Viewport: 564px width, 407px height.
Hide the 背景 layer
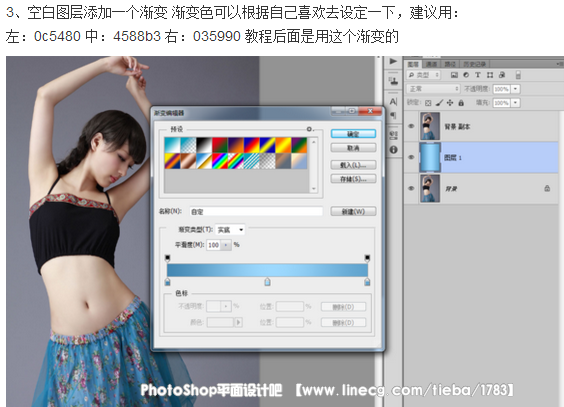[411, 188]
